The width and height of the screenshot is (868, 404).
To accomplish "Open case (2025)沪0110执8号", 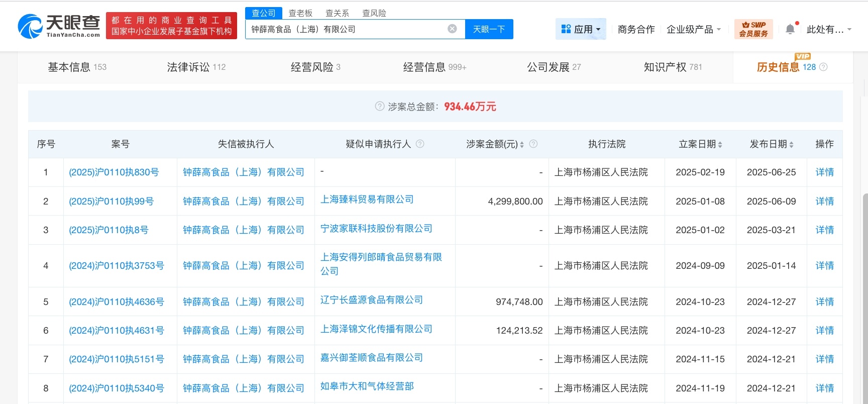I will click(x=109, y=230).
